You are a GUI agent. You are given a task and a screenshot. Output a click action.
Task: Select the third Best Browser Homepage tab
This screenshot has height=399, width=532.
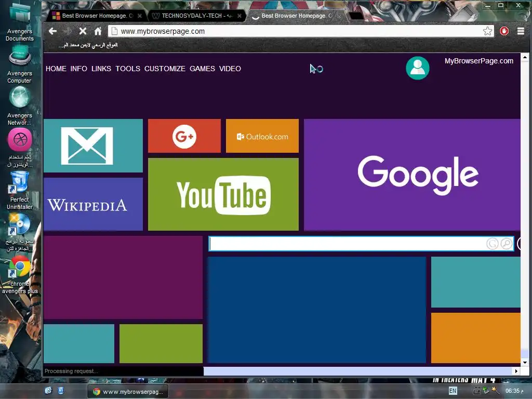click(x=296, y=16)
